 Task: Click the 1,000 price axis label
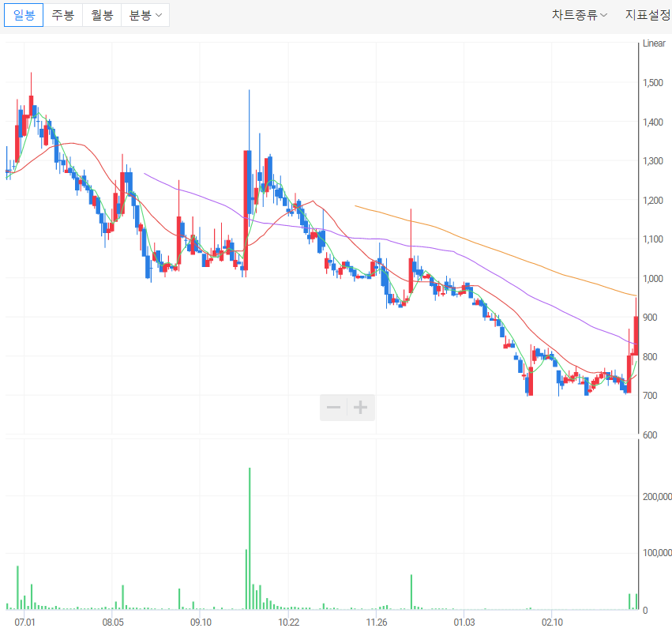pyautogui.click(x=653, y=278)
